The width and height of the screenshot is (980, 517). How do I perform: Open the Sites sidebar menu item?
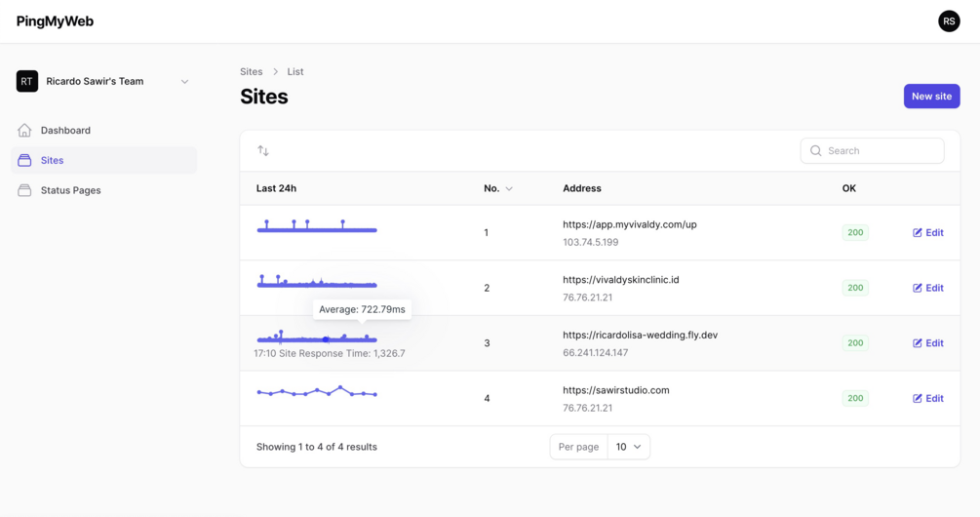53,160
